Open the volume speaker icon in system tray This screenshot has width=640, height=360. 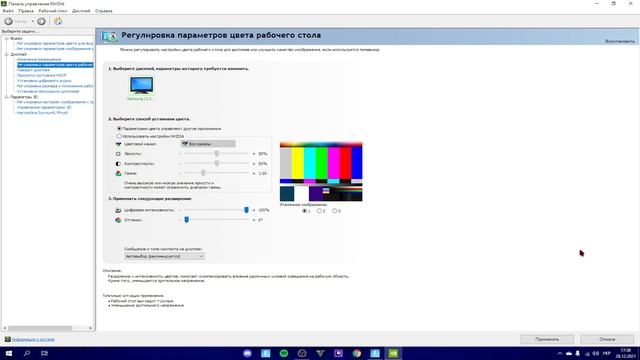click(x=596, y=353)
